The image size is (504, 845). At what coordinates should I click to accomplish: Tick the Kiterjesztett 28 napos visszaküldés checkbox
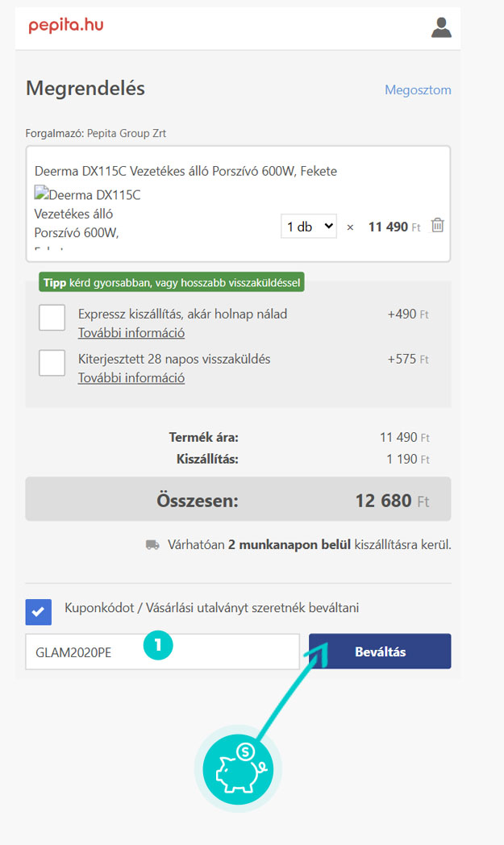point(52,363)
